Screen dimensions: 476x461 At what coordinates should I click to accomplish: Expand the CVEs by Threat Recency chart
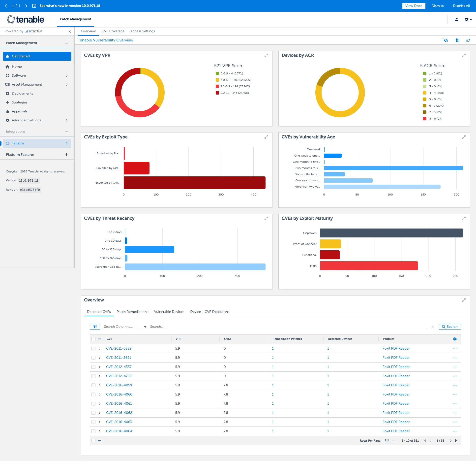pos(266,218)
